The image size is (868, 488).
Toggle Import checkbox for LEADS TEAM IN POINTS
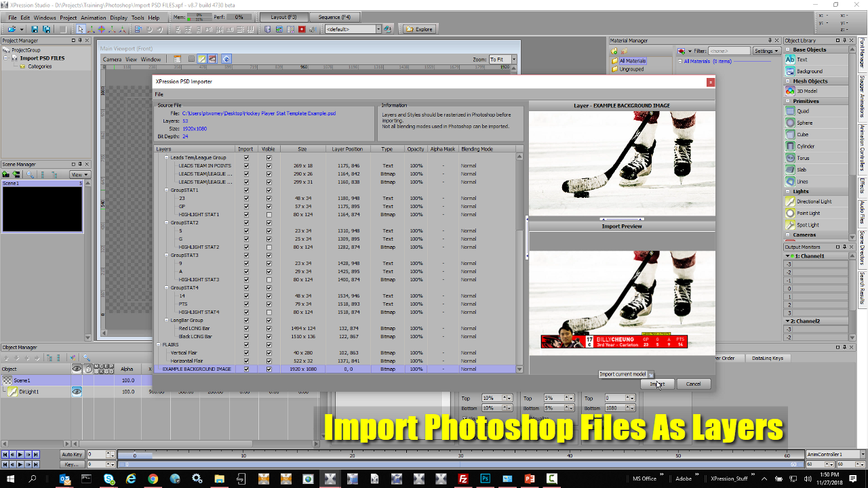click(x=246, y=166)
